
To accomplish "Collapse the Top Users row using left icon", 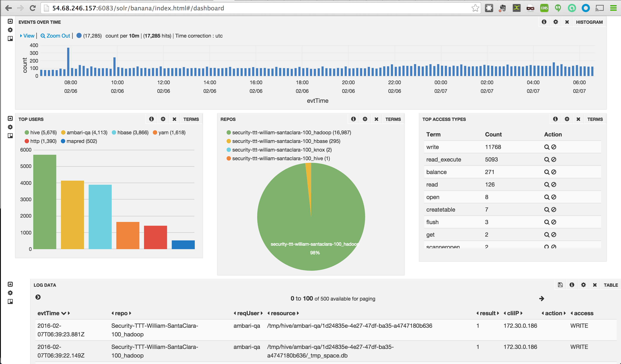I will (10, 119).
